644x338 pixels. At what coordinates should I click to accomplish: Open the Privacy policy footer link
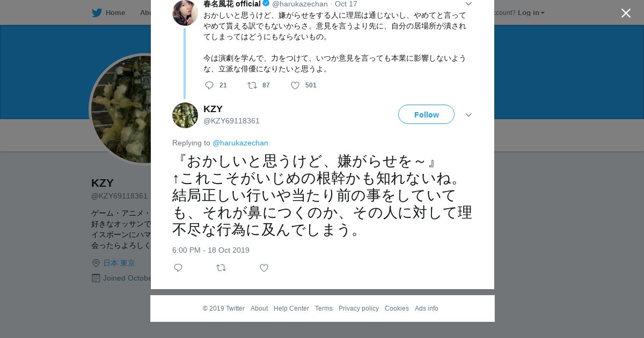tap(358, 308)
